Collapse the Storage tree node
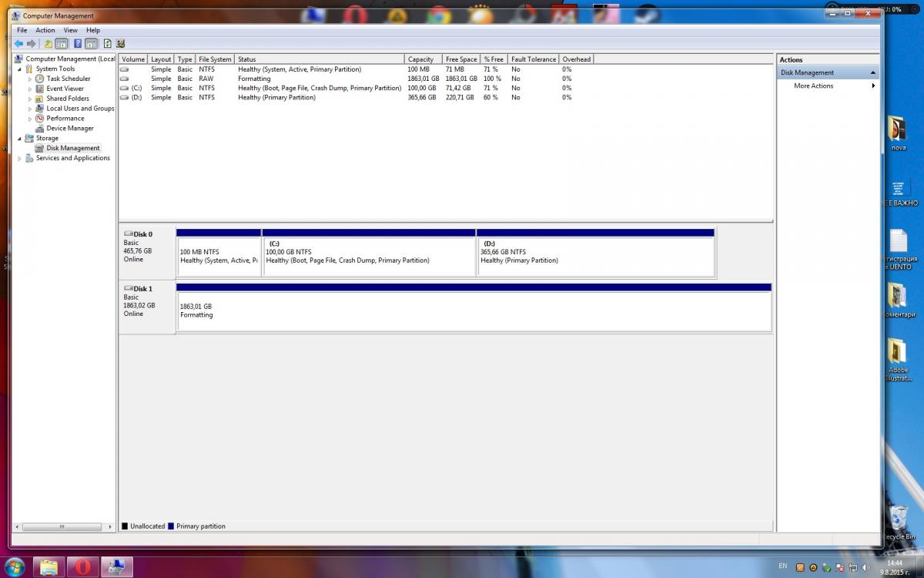924x578 pixels. click(x=20, y=138)
